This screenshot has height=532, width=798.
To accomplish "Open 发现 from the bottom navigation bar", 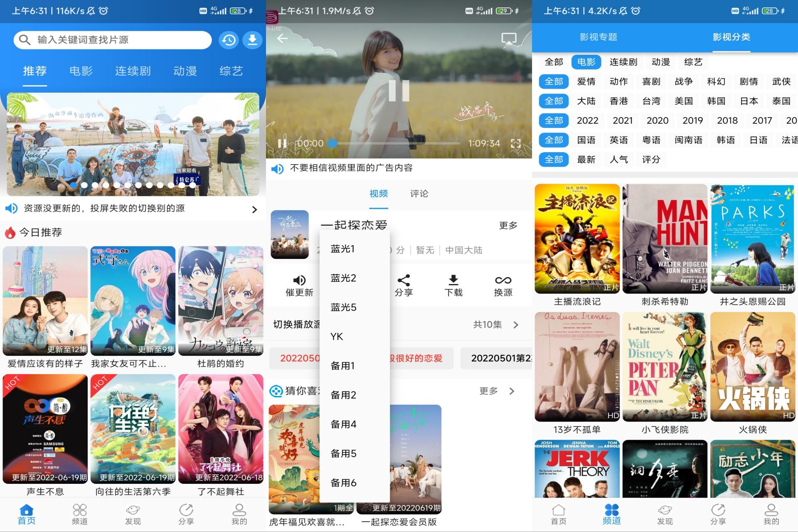I will coord(133,514).
